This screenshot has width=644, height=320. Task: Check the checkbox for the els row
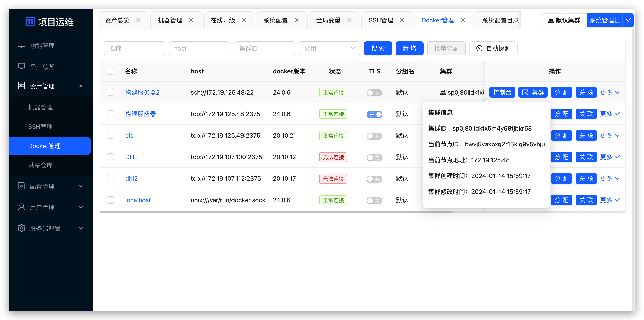tap(111, 136)
